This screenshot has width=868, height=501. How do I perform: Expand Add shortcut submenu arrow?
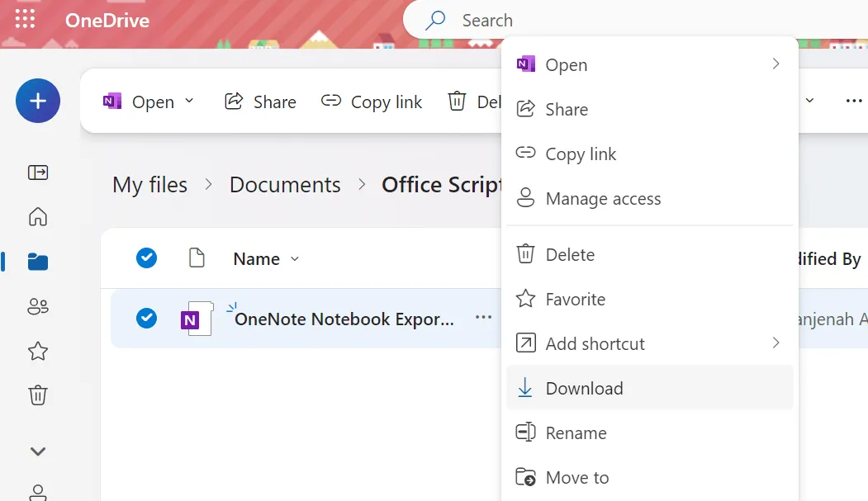[x=776, y=343]
